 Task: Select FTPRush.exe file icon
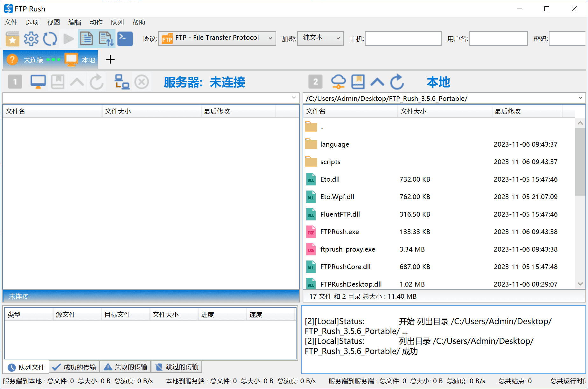pos(311,232)
